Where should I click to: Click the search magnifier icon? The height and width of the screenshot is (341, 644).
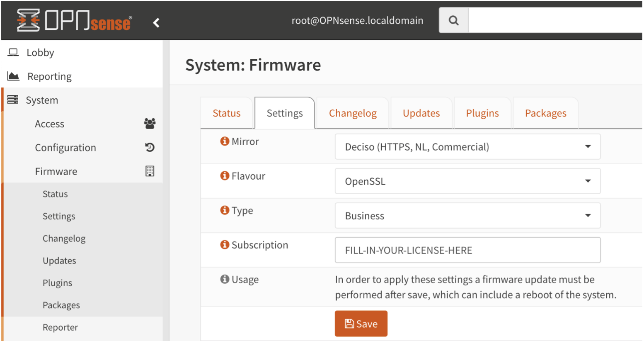[x=454, y=20]
